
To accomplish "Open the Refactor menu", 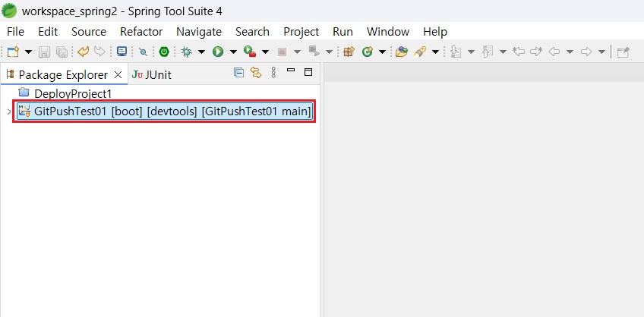I will [x=141, y=32].
